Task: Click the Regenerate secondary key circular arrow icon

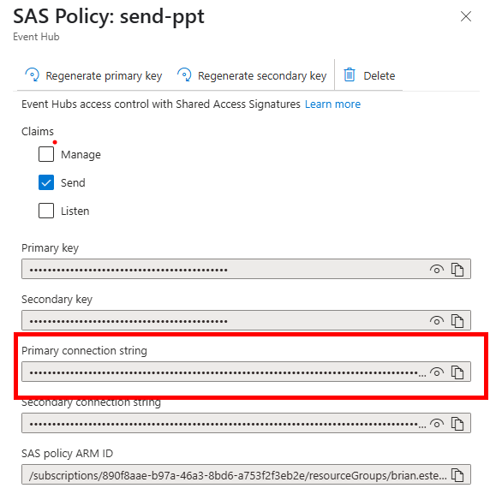Action: pyautogui.click(x=184, y=75)
